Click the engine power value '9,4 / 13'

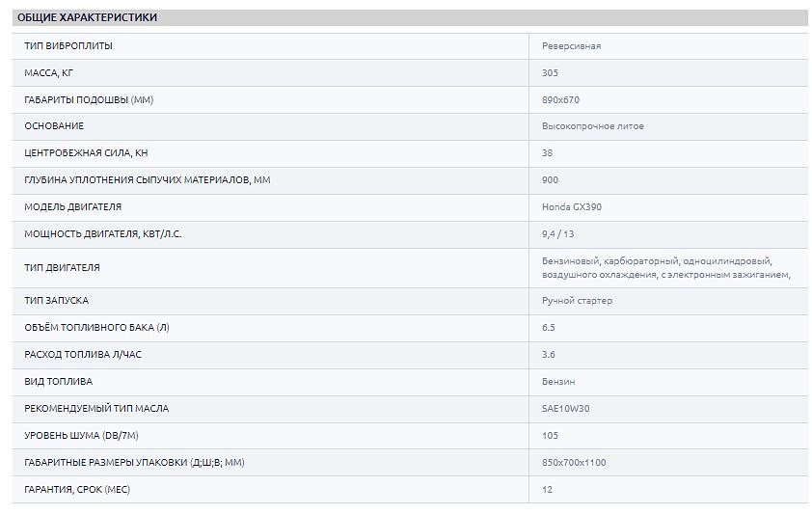point(559,234)
